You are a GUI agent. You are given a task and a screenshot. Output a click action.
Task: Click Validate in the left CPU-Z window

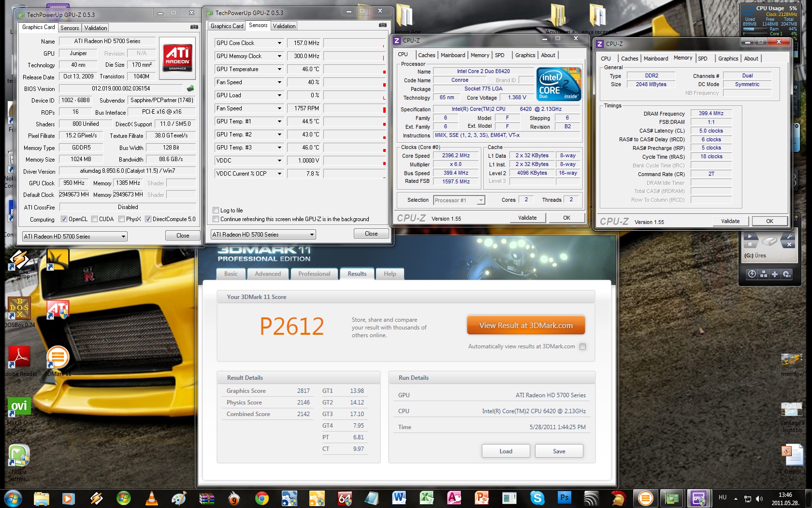tap(527, 218)
